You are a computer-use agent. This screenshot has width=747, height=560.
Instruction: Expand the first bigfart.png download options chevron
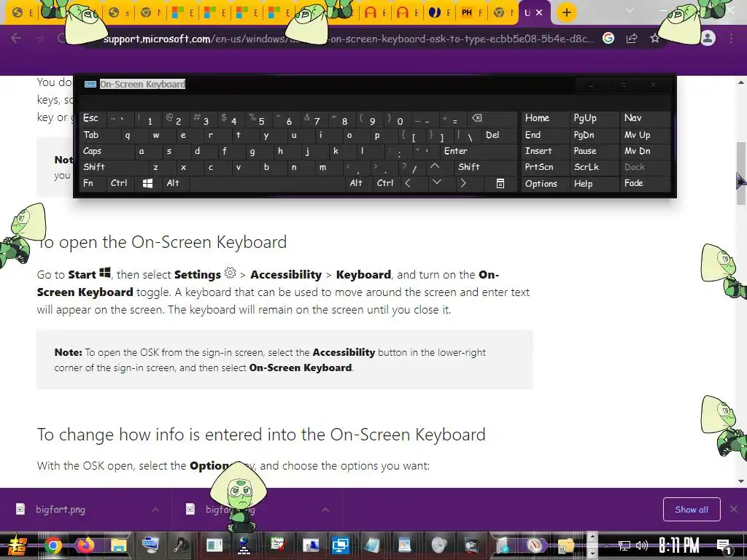point(155,510)
